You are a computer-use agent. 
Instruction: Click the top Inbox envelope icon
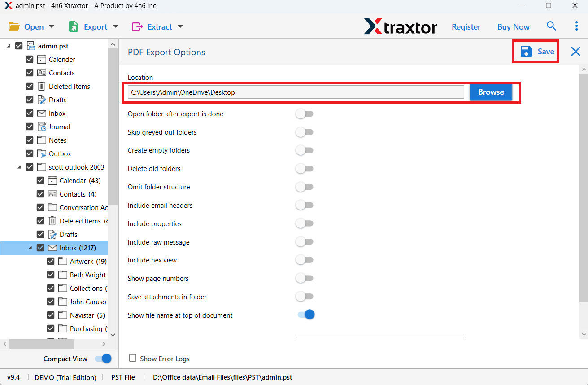point(42,113)
